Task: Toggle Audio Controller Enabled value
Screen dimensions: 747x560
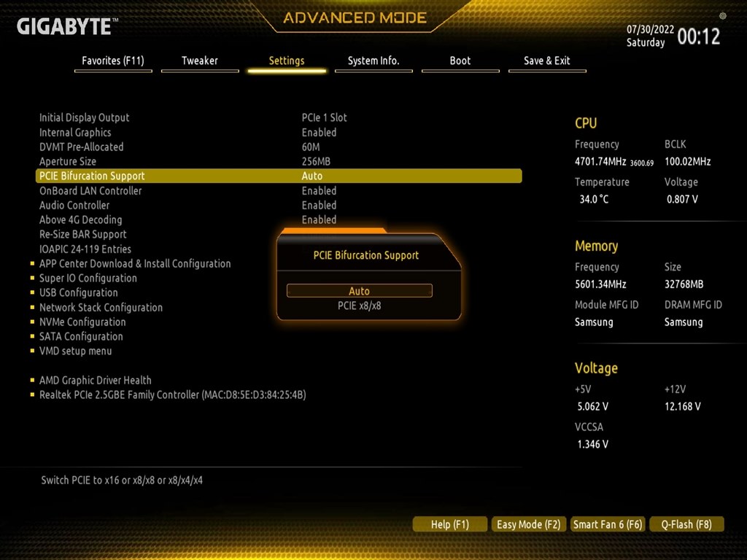Action: 319,205
